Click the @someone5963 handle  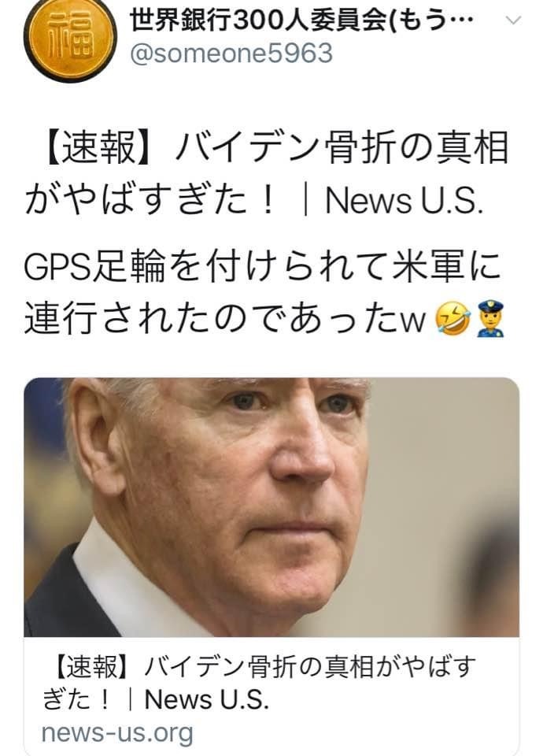[231, 53]
